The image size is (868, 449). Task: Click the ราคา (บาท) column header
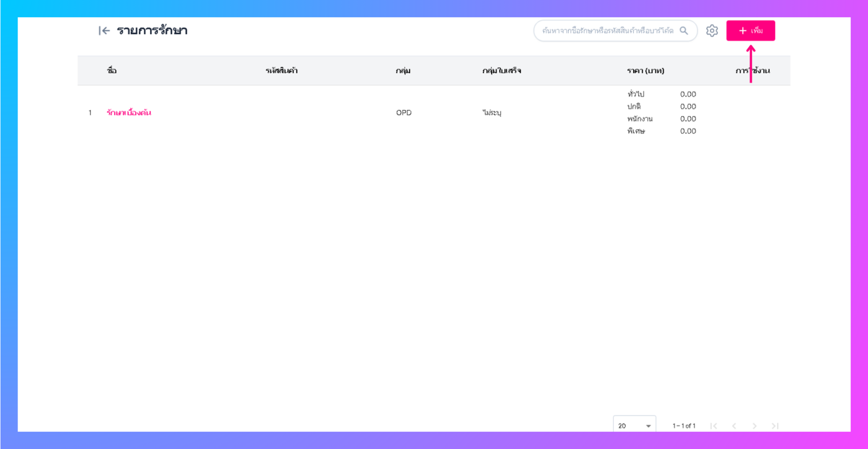645,71
